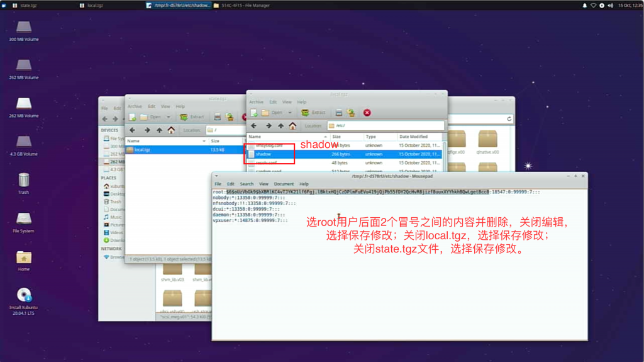Click the /etc/ location field in local.tgz window

click(x=386, y=126)
